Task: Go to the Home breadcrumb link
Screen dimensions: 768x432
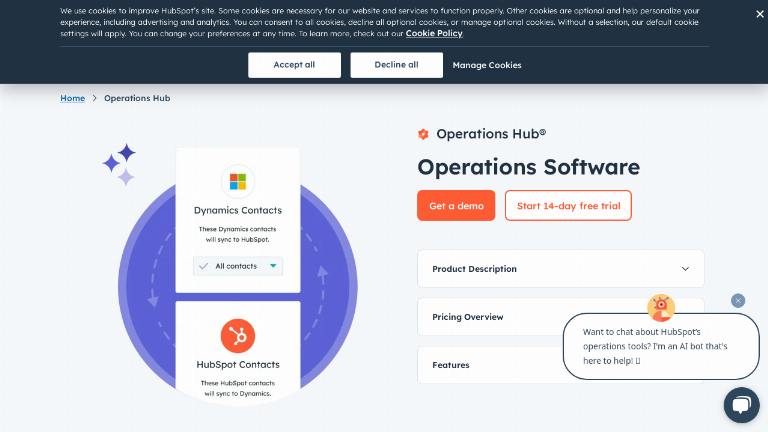Action: [x=72, y=98]
